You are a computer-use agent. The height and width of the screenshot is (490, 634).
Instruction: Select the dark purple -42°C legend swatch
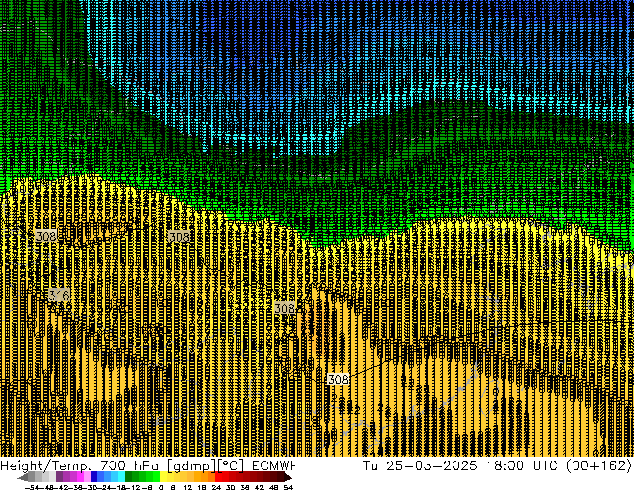[x=59, y=476]
